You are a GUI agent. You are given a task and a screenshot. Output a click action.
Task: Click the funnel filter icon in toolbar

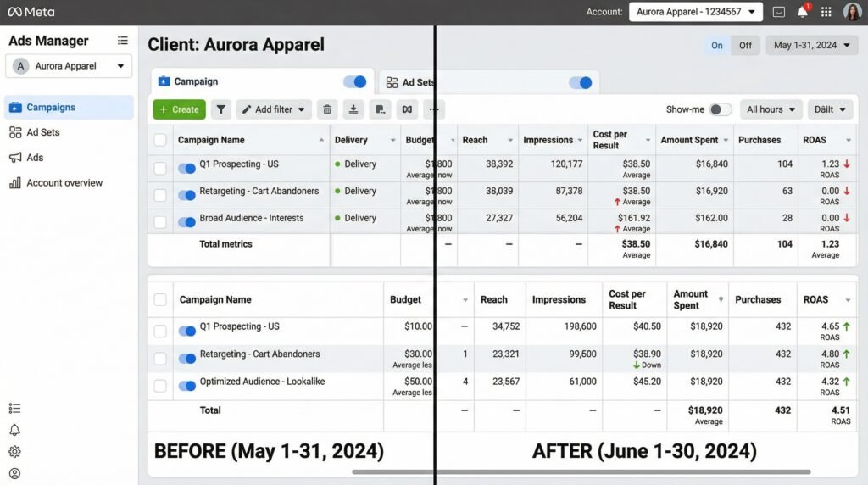220,109
